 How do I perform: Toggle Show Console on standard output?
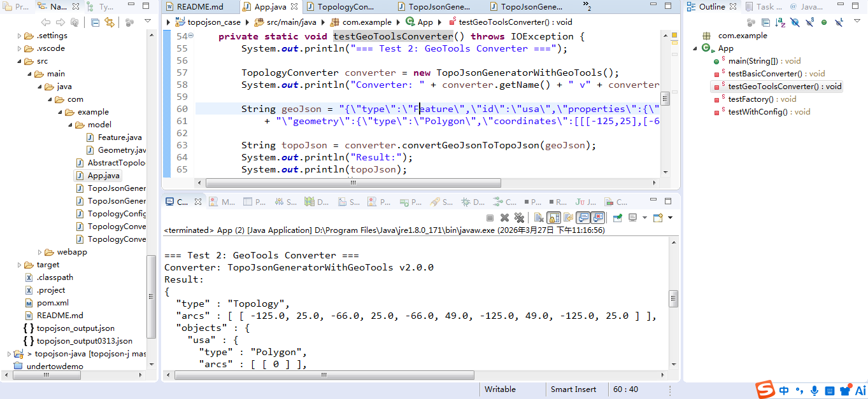(583, 218)
